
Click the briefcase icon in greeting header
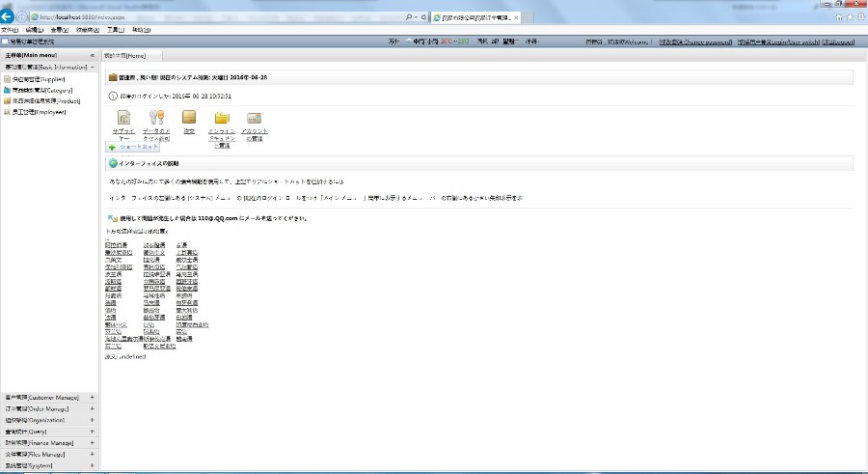click(x=113, y=77)
